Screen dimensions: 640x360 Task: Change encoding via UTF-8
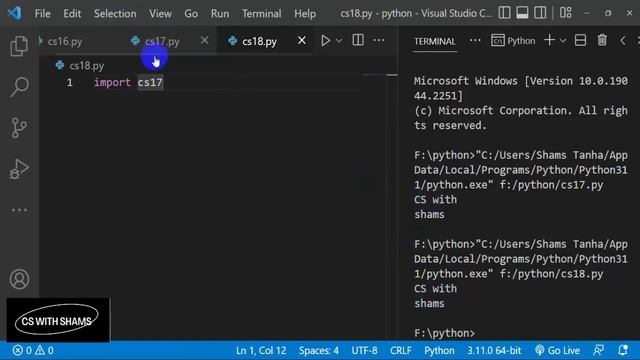pyautogui.click(x=364, y=351)
